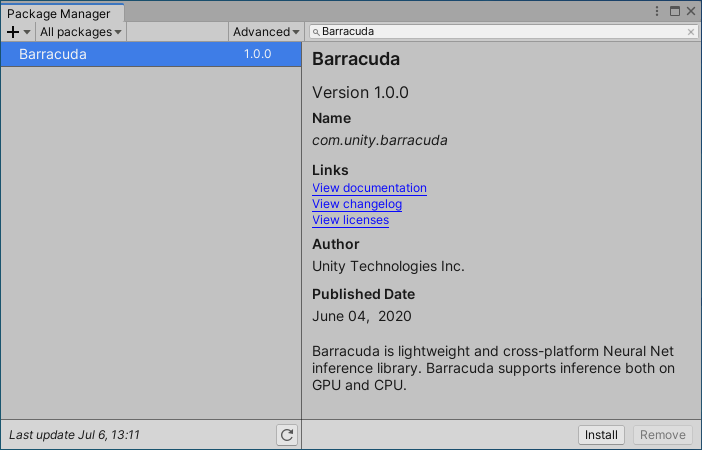Clear the search field with X icon
The height and width of the screenshot is (450, 702).
point(691,32)
